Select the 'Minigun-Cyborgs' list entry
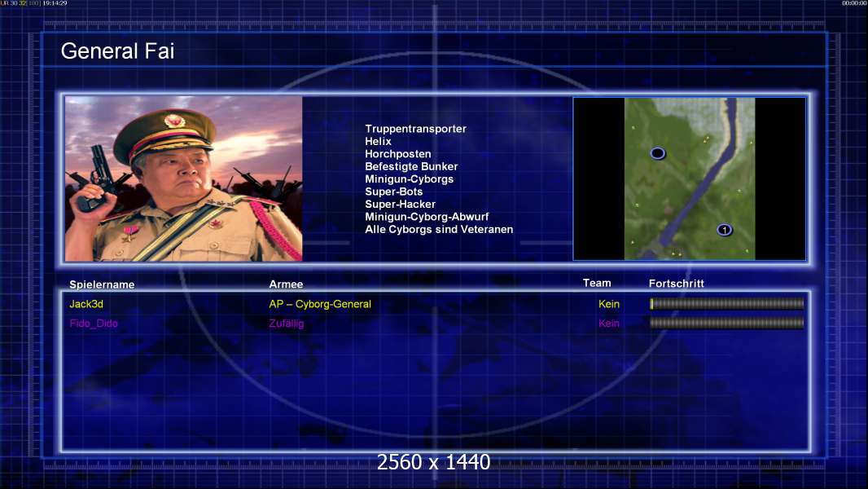The height and width of the screenshot is (489, 868). point(409,179)
